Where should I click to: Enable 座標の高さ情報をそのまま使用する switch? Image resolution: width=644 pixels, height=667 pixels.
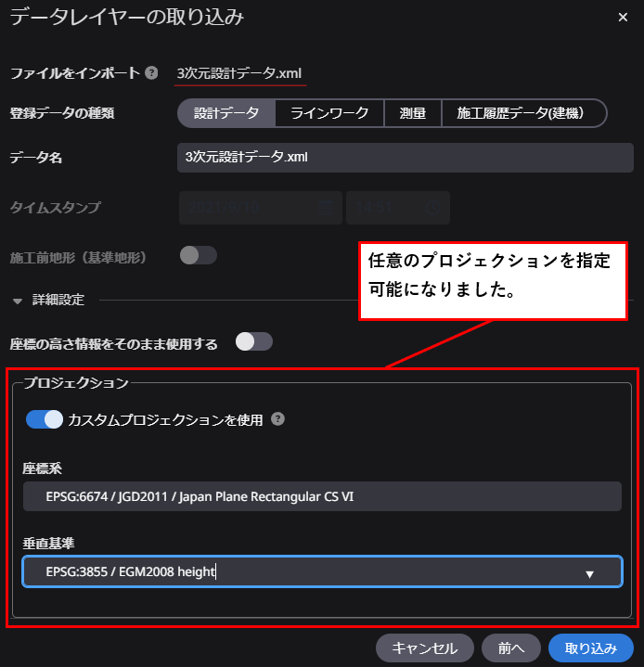click(254, 342)
